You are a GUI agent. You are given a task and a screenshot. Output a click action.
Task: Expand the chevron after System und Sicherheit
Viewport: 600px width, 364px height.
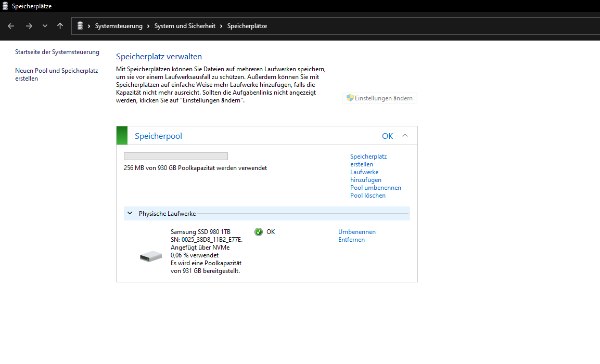221,26
